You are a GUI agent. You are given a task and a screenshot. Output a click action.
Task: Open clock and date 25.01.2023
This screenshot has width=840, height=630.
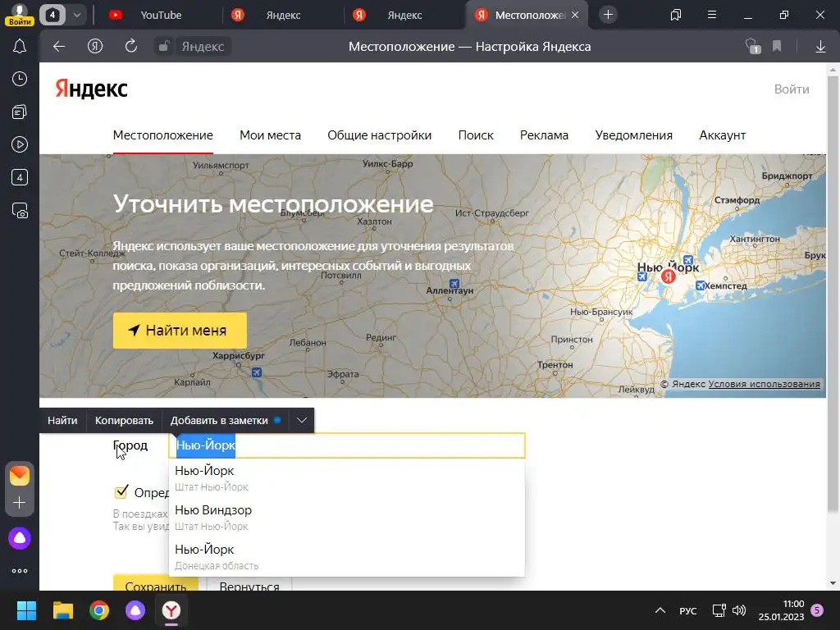pyautogui.click(x=781, y=610)
